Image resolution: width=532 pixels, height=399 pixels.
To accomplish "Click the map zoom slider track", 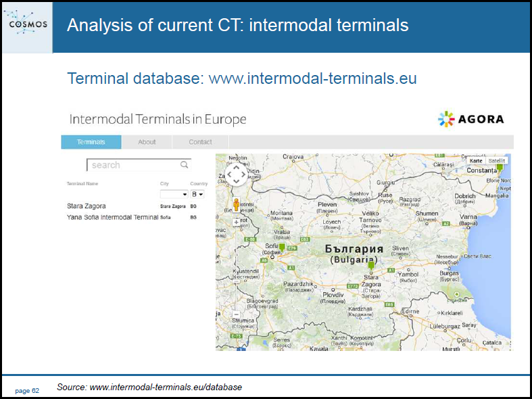I will [x=236, y=268].
